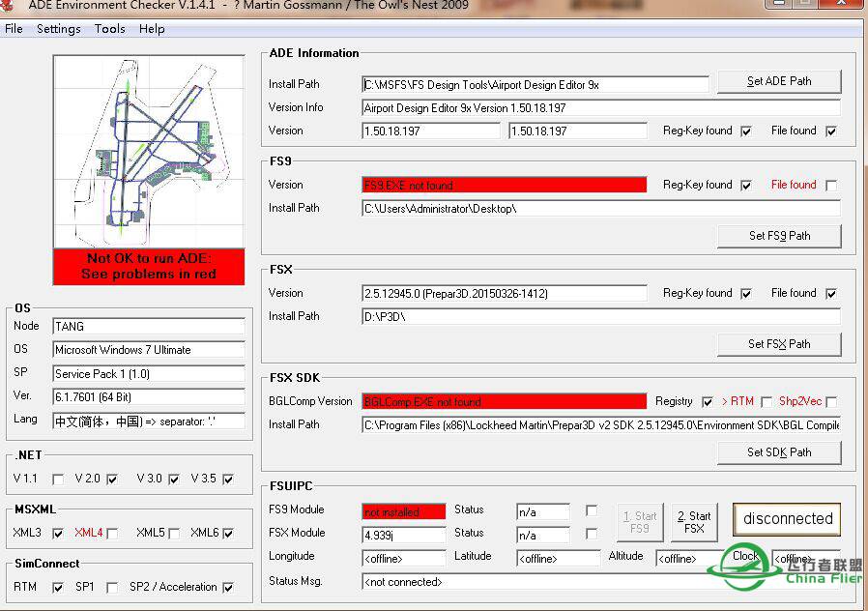The image size is (868, 611).
Task: Toggle FSX SDK Registry checkbox
Action: [707, 402]
